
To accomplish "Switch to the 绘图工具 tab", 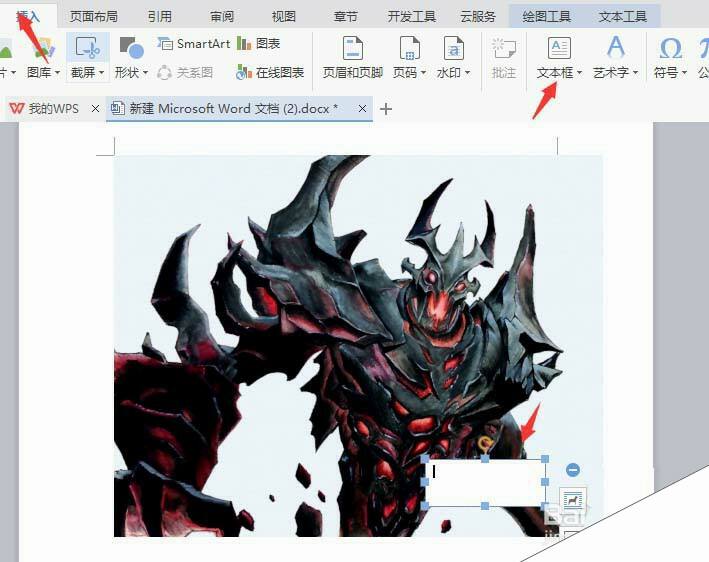I will pos(546,17).
